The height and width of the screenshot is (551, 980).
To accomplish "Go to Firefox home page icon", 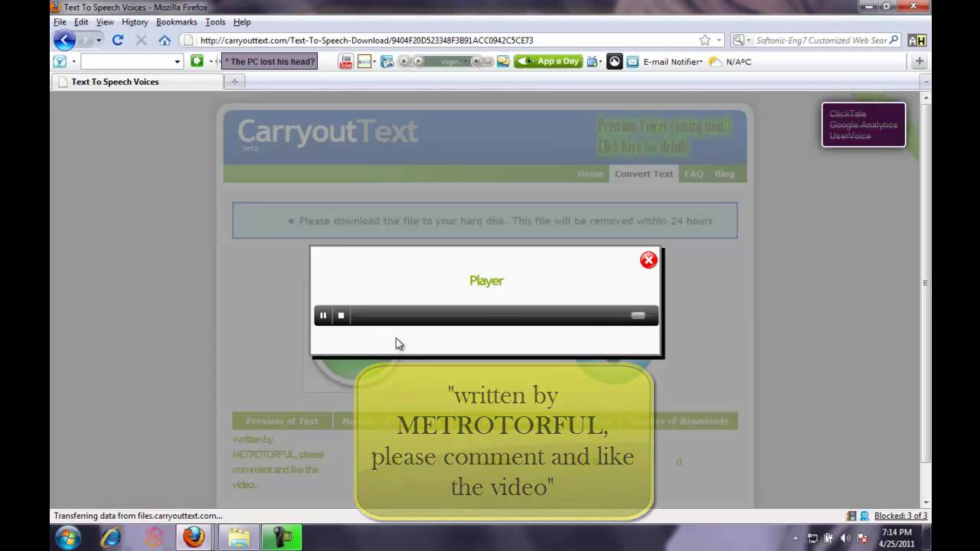I will point(165,41).
